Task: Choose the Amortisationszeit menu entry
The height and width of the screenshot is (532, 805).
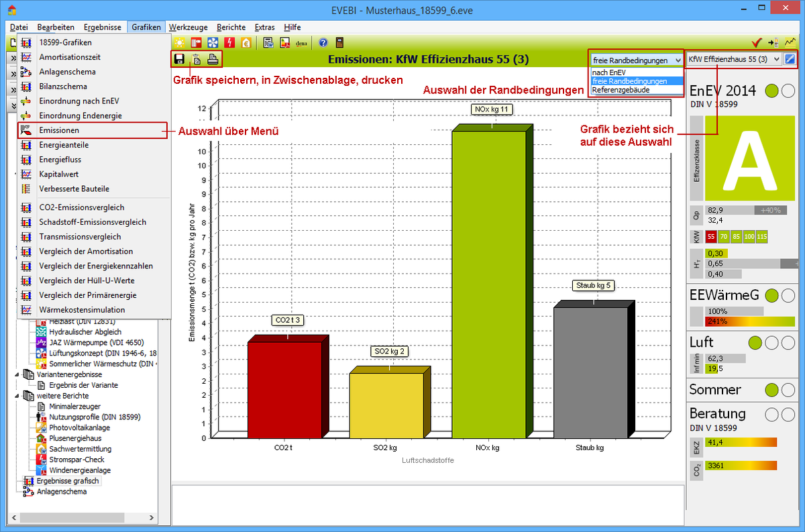Action: [93, 57]
